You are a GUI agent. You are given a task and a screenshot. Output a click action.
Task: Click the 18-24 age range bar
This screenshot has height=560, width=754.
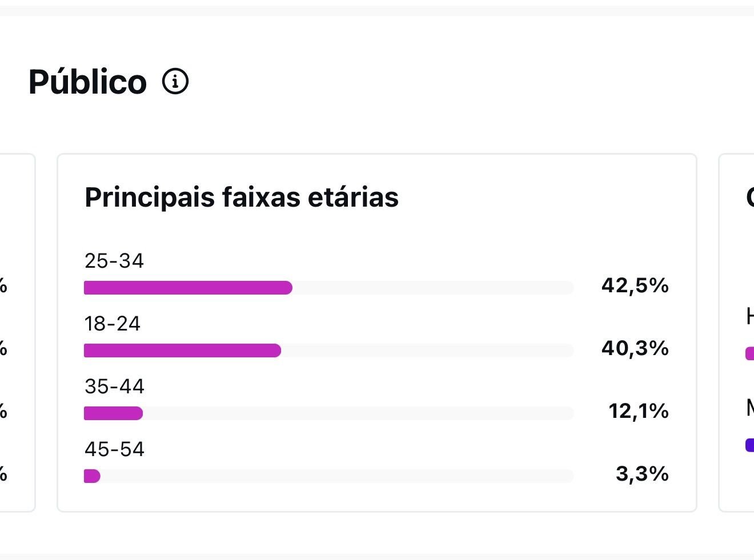coord(182,350)
